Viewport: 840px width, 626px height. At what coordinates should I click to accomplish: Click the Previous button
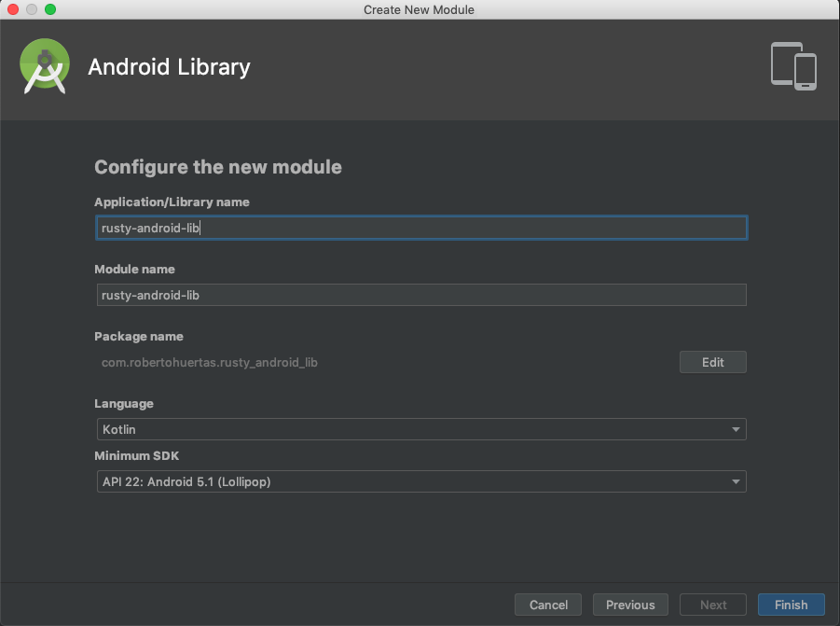point(630,605)
